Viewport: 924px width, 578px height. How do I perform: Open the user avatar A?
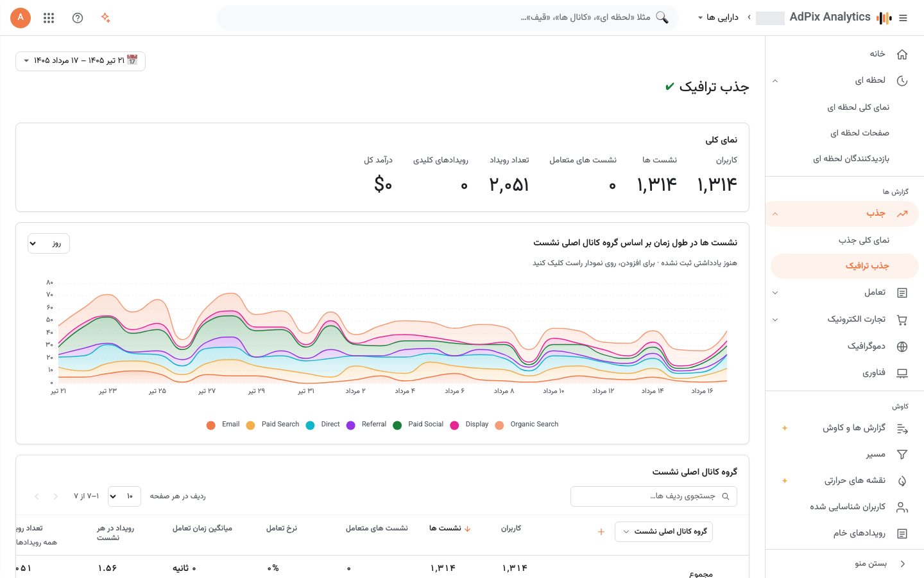coord(21,17)
